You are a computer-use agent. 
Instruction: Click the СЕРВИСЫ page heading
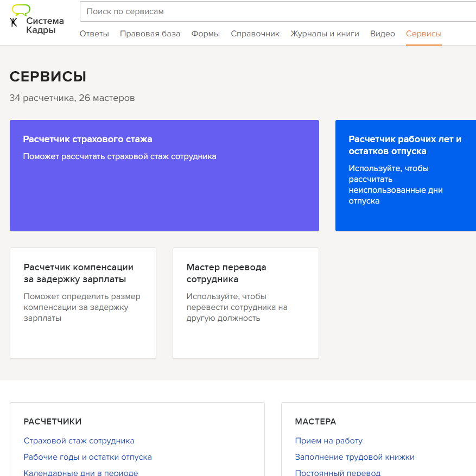coord(48,77)
